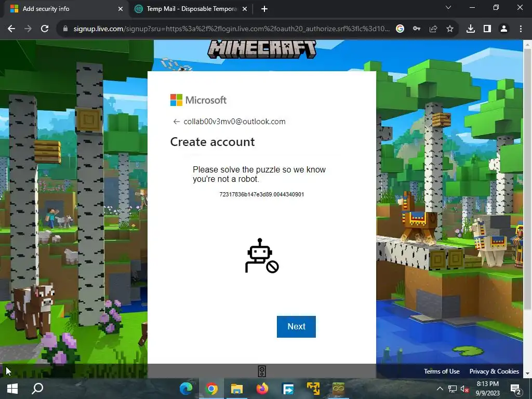View site information padlock icon
The image size is (532, 399).
click(65, 29)
